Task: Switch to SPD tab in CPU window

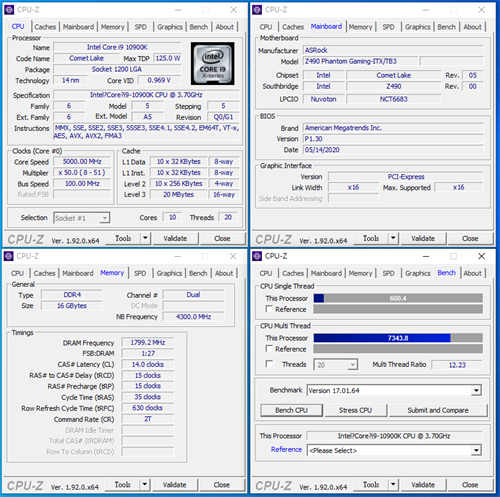Action: click(x=140, y=27)
